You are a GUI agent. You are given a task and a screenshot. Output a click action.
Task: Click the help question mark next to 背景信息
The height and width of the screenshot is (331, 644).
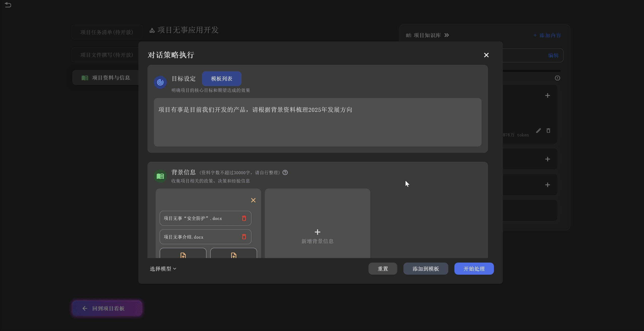coord(285,172)
